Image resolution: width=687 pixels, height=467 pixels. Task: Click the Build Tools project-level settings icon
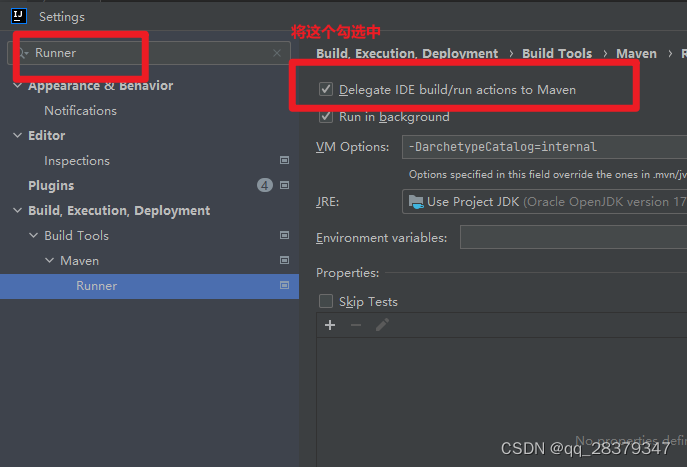pos(284,235)
